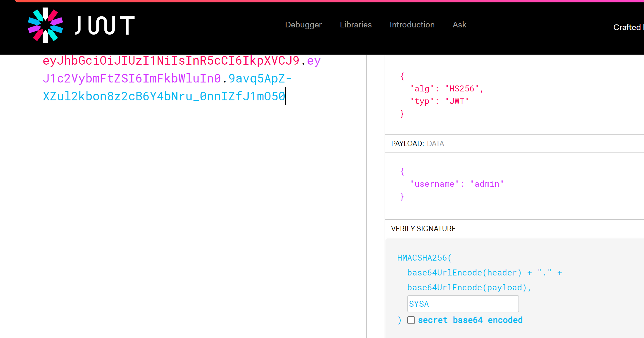This screenshot has width=644, height=338.
Task: Click the VERIFY SIGNATURE section heading
Action: pos(423,229)
